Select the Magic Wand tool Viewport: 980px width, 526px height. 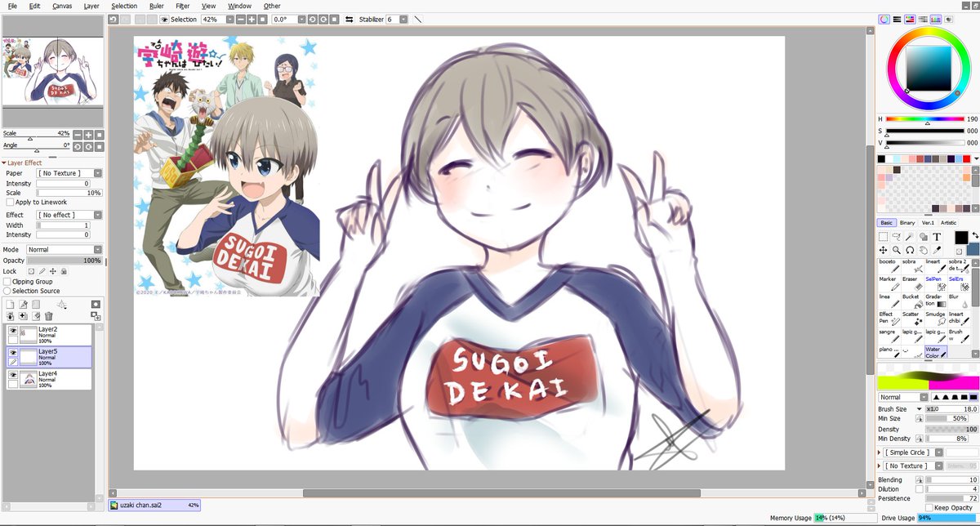tap(910, 237)
